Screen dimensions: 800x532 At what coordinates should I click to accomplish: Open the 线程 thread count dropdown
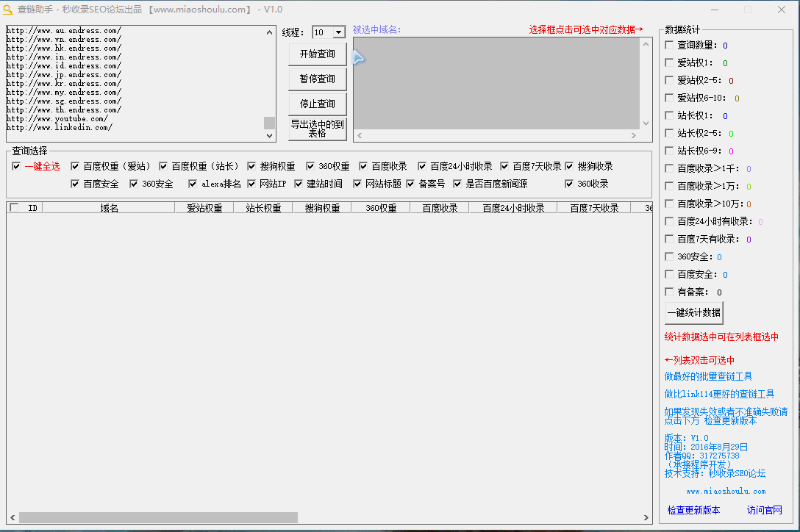tap(337, 32)
